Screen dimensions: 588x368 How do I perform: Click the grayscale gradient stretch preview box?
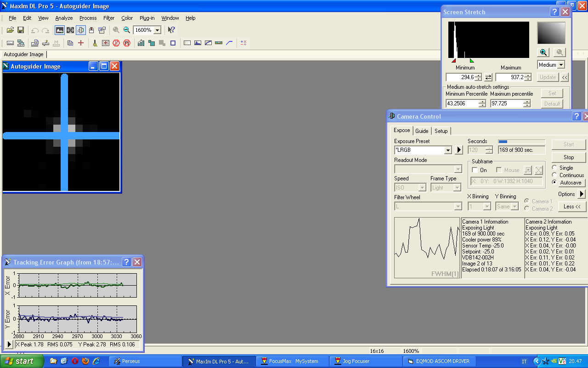tap(551, 33)
